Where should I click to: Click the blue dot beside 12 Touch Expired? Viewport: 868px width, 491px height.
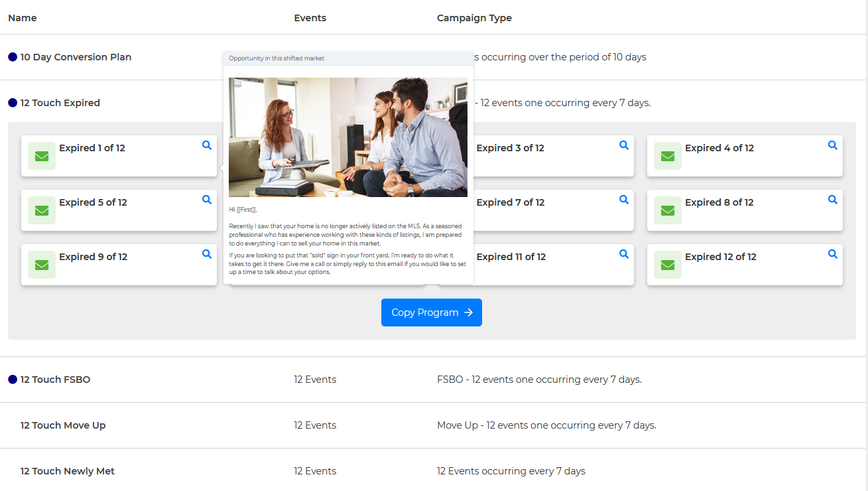[13, 103]
